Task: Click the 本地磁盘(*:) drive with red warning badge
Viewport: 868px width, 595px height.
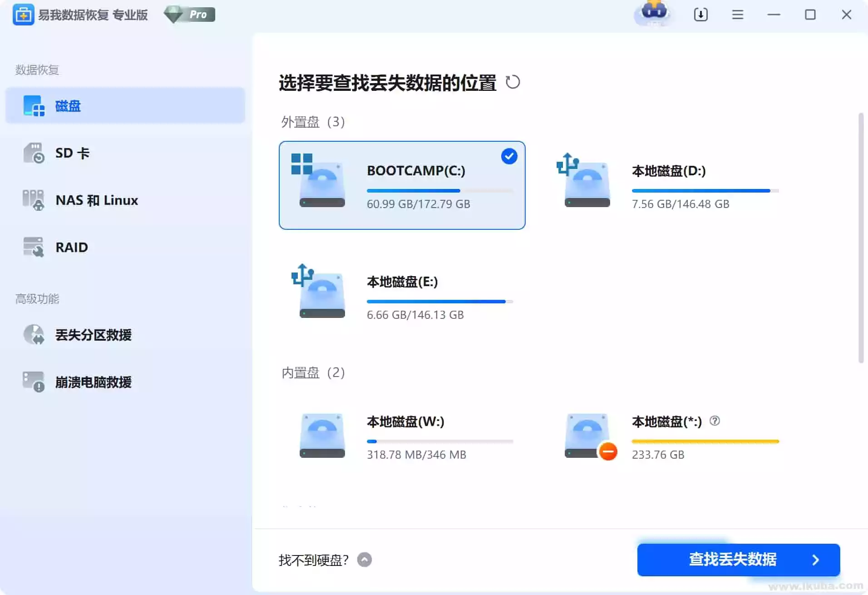Action: tap(588, 436)
